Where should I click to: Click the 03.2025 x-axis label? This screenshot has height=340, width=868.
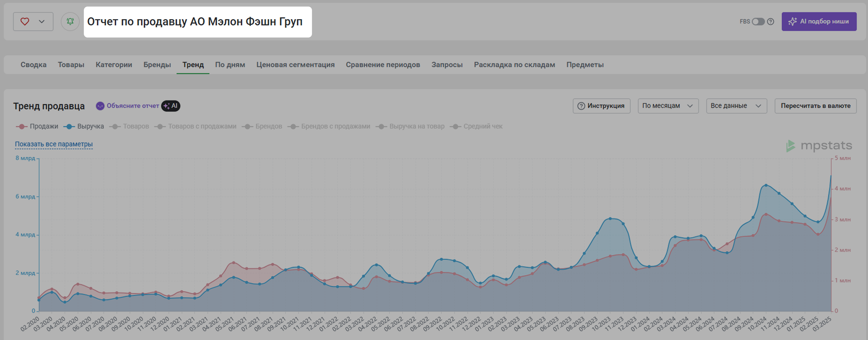point(822,324)
